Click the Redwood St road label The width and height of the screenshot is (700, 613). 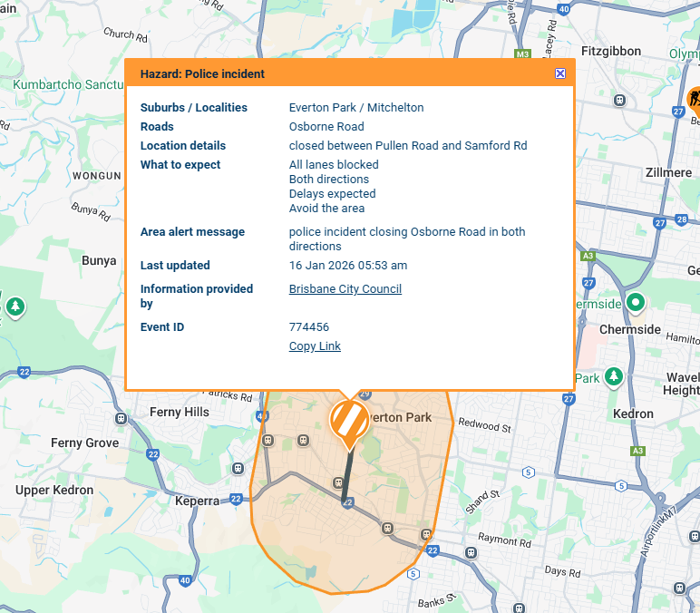point(484,424)
